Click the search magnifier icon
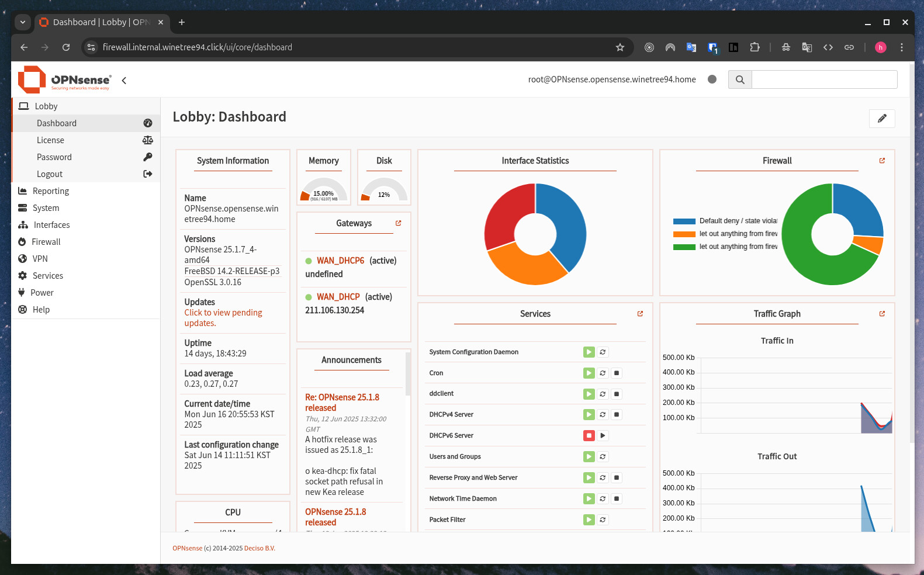The height and width of the screenshot is (575, 924). (x=740, y=79)
